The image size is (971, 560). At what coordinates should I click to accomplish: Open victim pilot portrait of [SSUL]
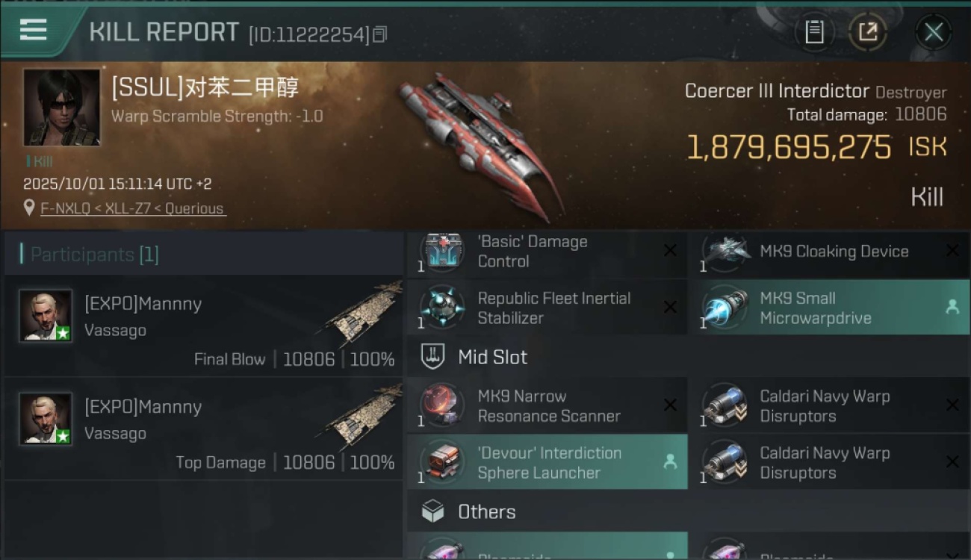click(x=61, y=108)
